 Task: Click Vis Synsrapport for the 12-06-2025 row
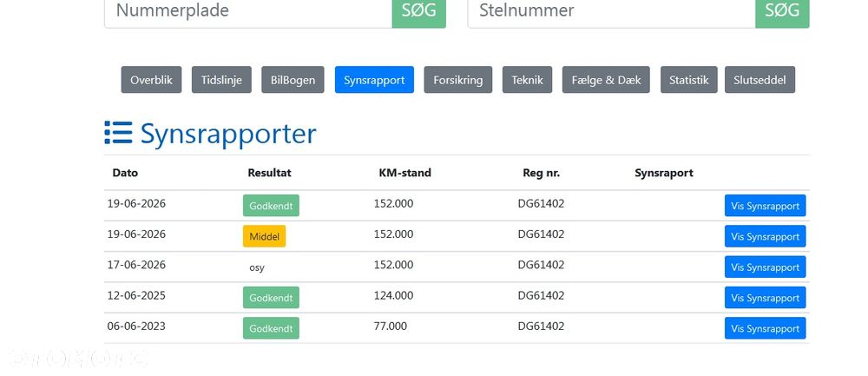[765, 297]
